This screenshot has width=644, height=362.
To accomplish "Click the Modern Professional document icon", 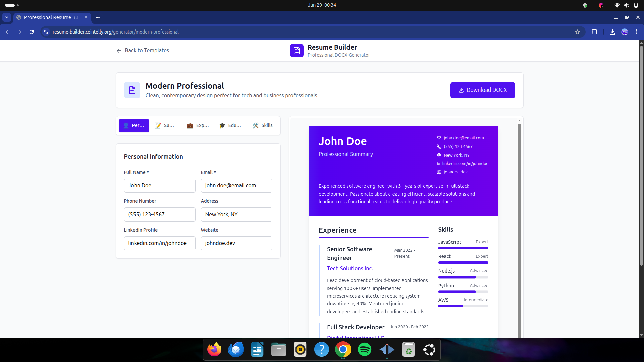I will 132,90.
